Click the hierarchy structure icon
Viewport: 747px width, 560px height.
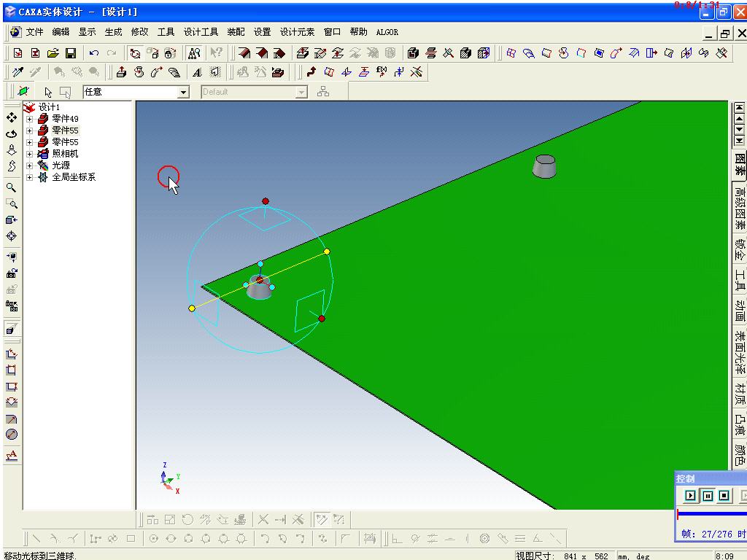[323, 91]
